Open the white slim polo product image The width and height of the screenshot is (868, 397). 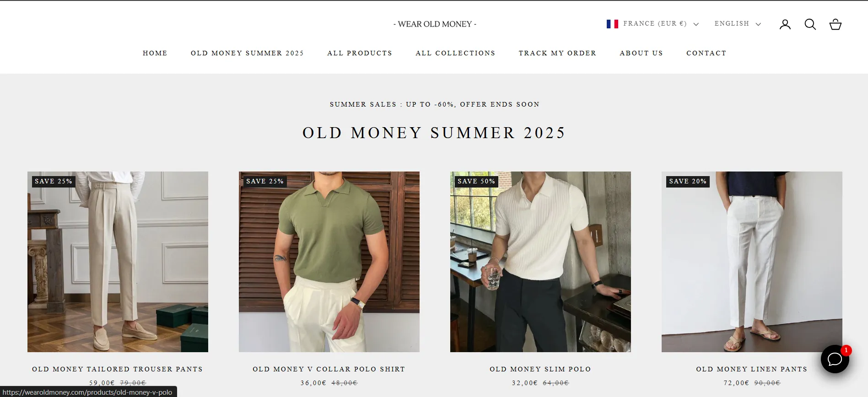(x=540, y=262)
